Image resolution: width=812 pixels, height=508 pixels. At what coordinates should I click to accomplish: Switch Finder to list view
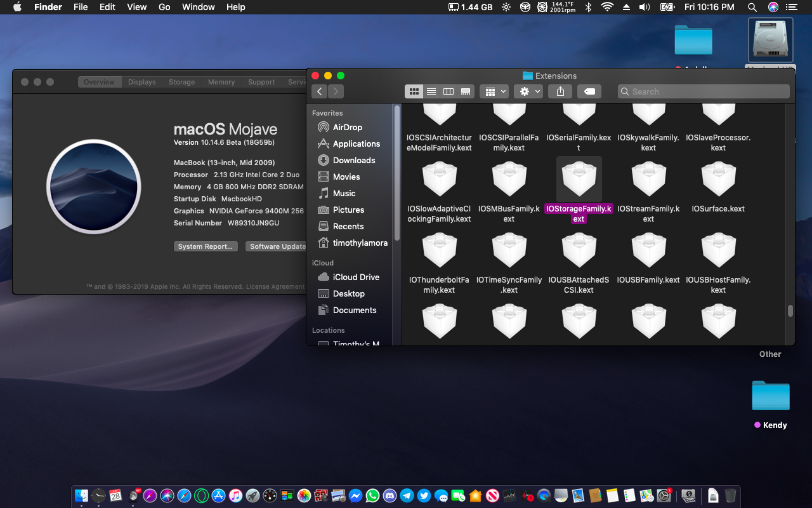(431, 91)
